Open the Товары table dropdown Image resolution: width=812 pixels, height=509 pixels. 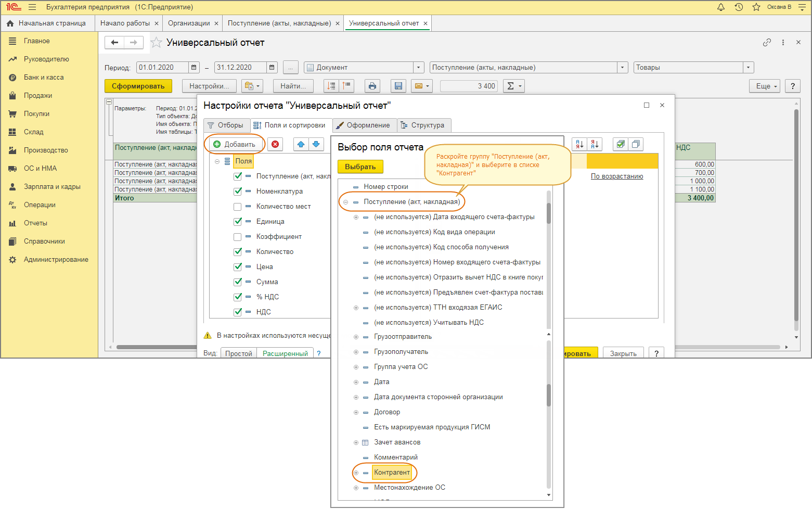(748, 67)
